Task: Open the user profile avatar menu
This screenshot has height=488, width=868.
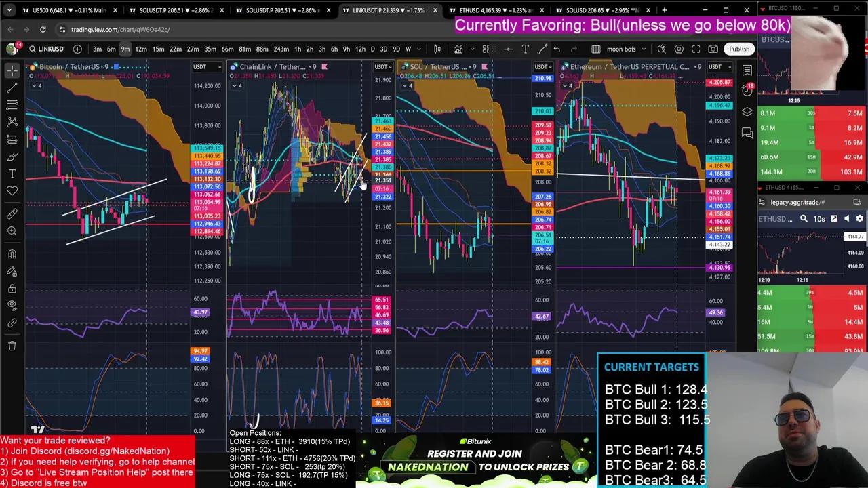Action: [x=12, y=49]
